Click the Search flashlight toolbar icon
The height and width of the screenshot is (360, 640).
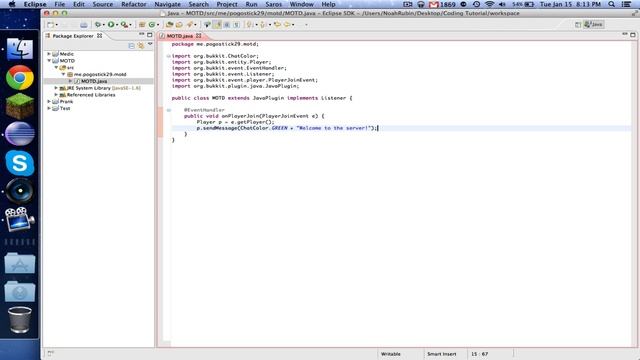[x=190, y=25]
